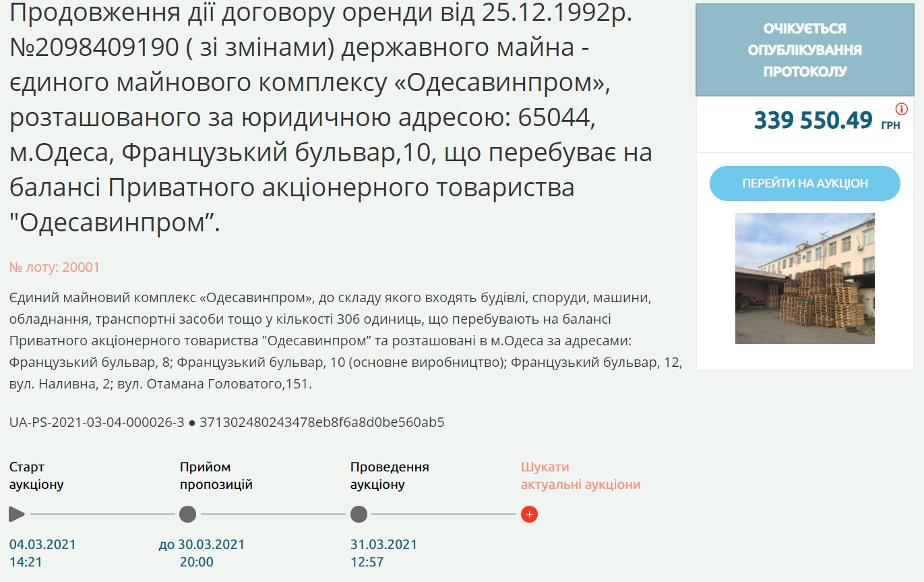Click the red plus search auctions icon
924x582 pixels.
tap(529, 515)
